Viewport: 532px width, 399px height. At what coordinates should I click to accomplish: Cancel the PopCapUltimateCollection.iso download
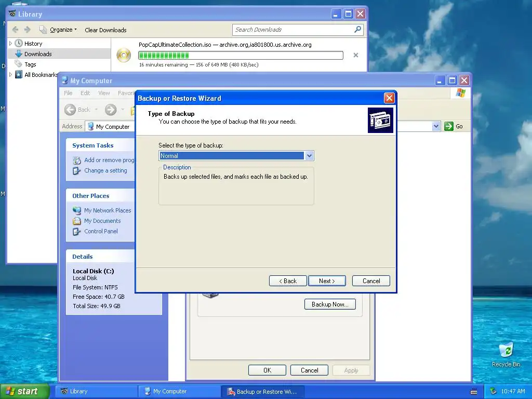pos(355,55)
